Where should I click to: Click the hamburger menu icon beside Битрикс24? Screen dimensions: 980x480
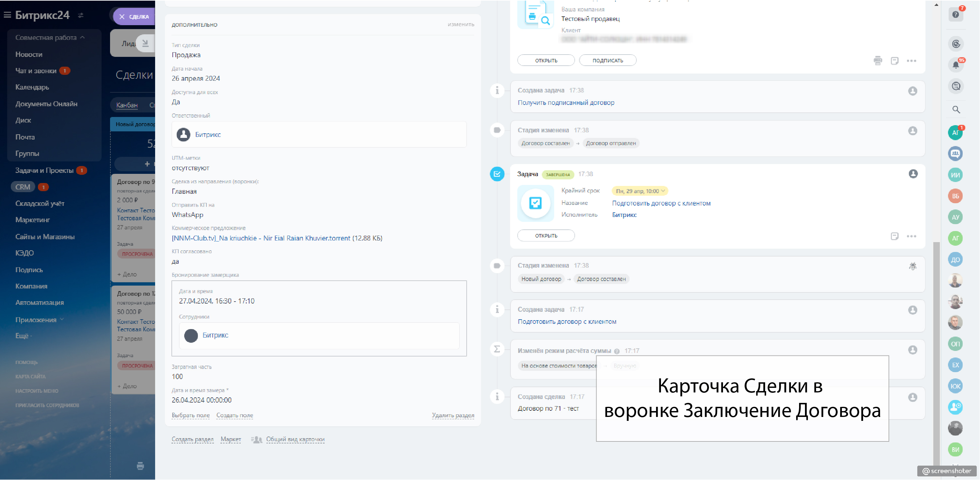(x=7, y=15)
